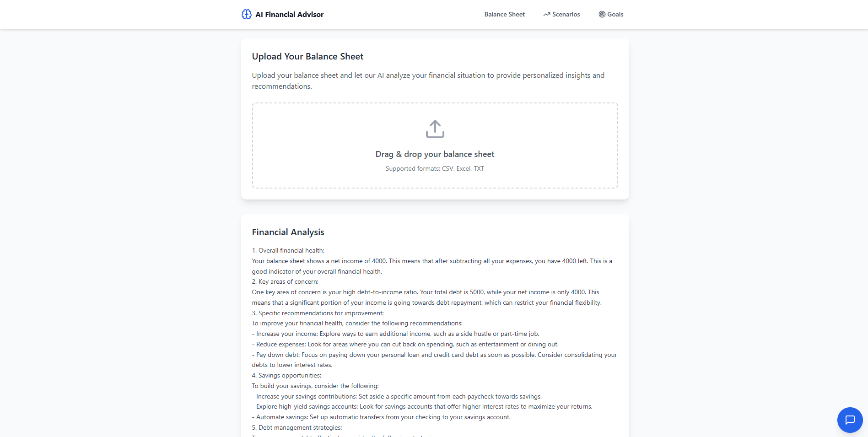Select the trending arrow icon beside Scenarios
868x437 pixels.
546,14
